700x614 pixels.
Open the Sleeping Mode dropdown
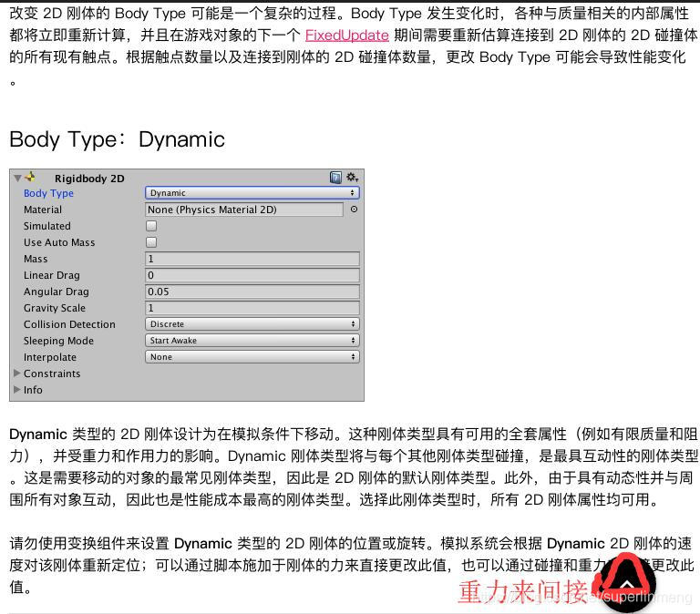252,341
